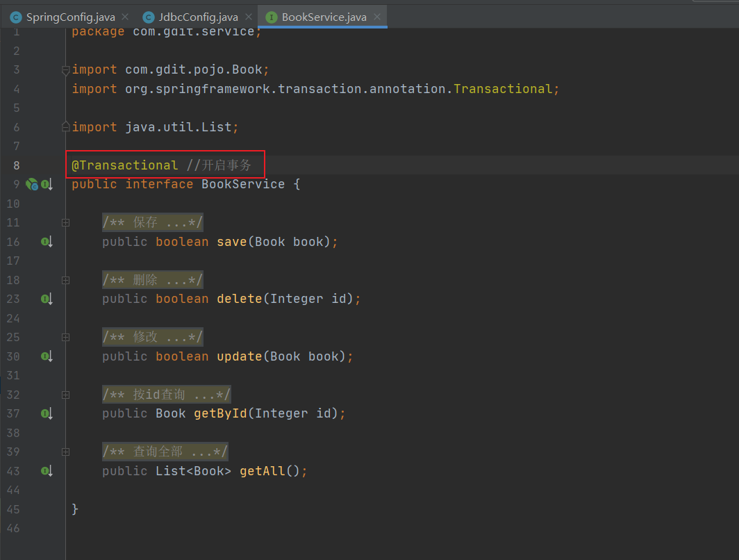Click the collapsed /** 删除 ...*/ comment text

point(153,280)
